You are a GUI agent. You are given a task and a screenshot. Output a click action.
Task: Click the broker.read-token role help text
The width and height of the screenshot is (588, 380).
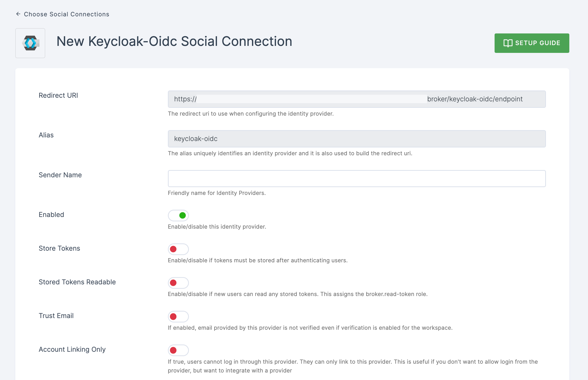pos(298,294)
